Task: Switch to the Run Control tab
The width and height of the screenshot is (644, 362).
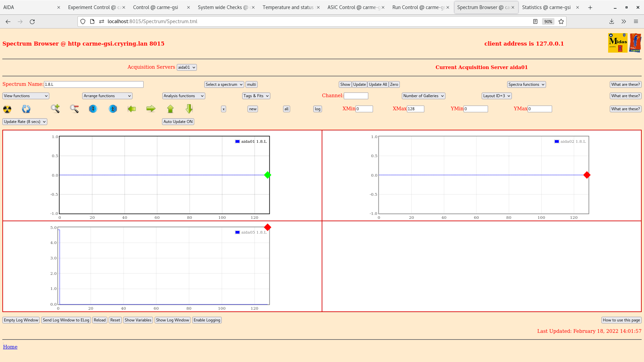Action: 418,7
